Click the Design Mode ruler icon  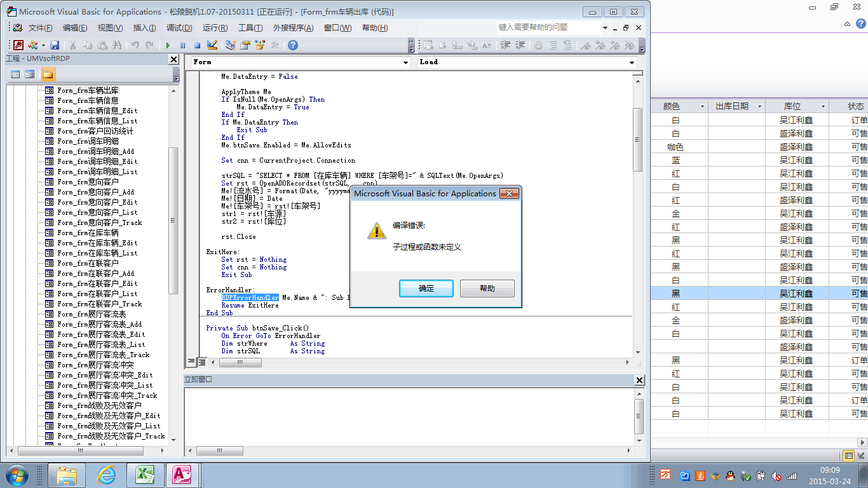[x=212, y=45]
